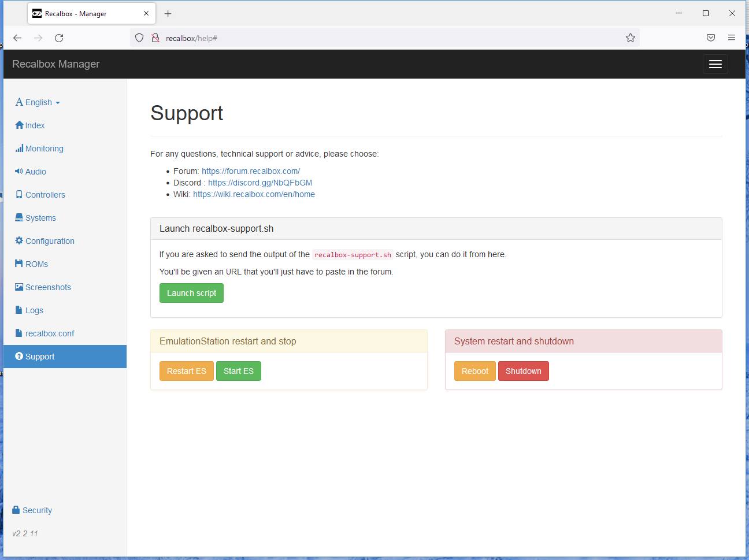Open Security settings in sidebar
749x560 pixels.
(32, 510)
